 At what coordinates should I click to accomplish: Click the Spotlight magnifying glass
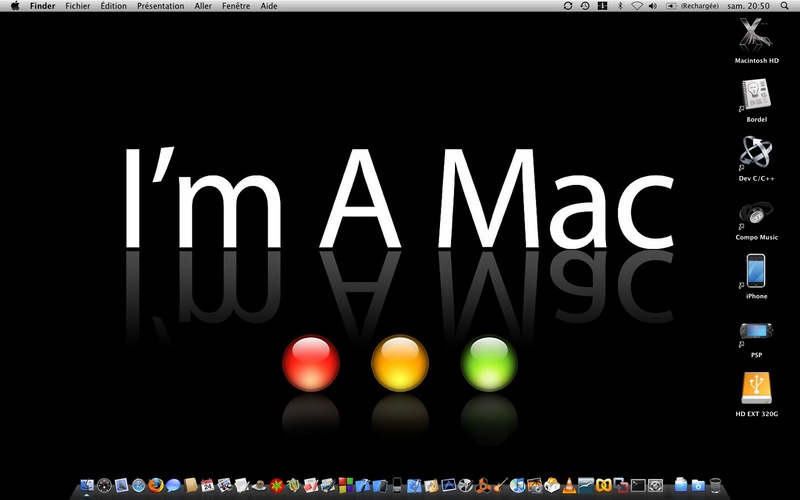(x=785, y=6)
